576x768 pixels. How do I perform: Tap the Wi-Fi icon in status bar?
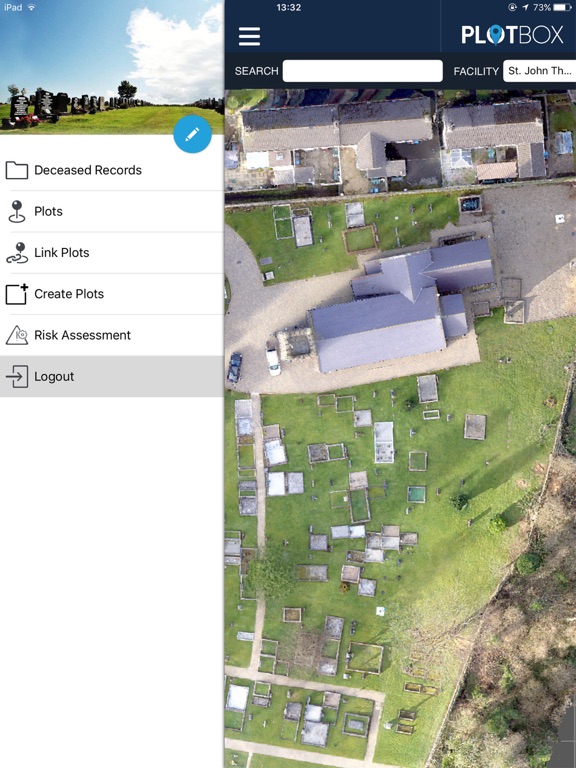[32, 7]
